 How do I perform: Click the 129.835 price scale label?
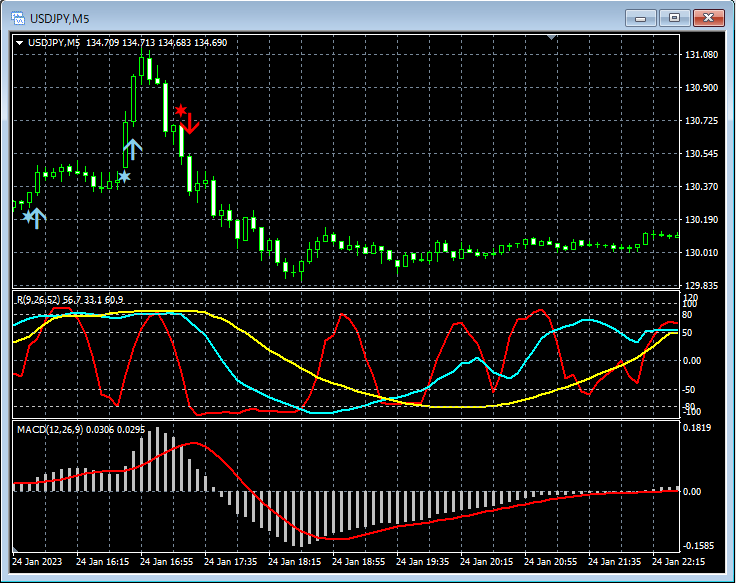(x=701, y=286)
